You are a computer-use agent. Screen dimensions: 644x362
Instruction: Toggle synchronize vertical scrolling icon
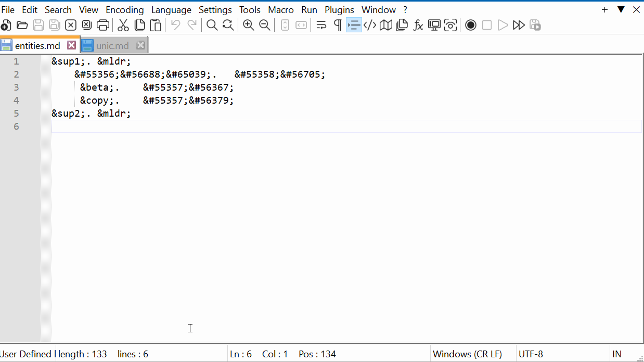[x=285, y=25]
